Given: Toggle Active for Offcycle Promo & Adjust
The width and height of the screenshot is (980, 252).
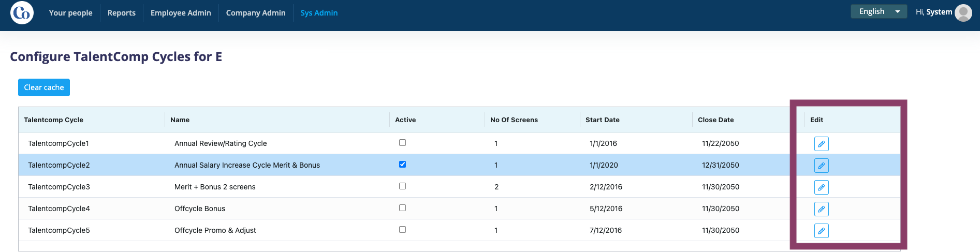Looking at the screenshot, I should point(402,230).
